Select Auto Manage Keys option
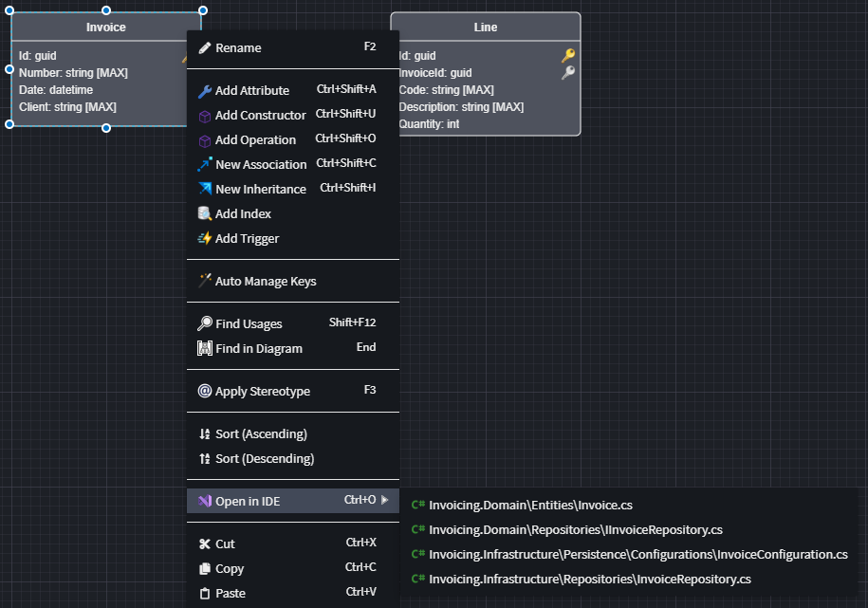The image size is (868, 608). click(x=293, y=282)
